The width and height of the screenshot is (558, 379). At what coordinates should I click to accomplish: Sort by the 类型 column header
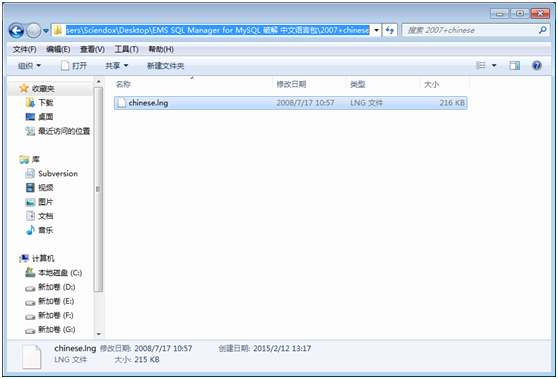tap(358, 84)
